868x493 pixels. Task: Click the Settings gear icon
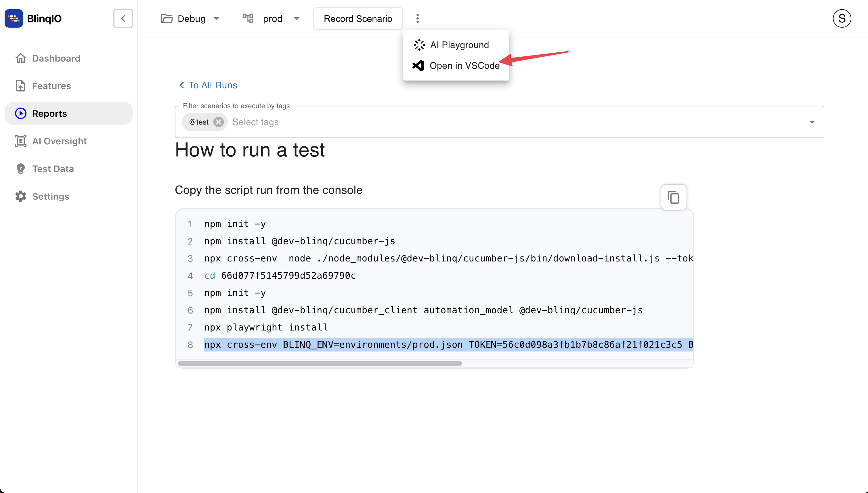click(x=21, y=196)
